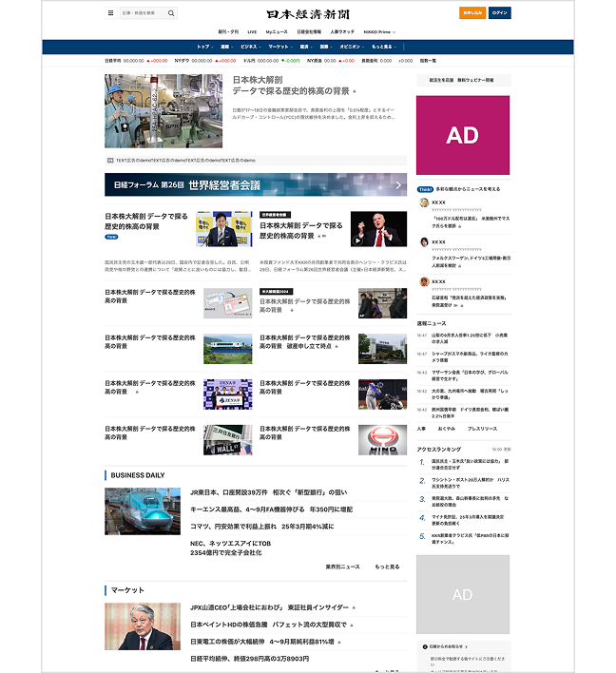Viewport: 616px width, 673px height.
Task: Open the HINO logo thumbnail
Action: coord(382,440)
